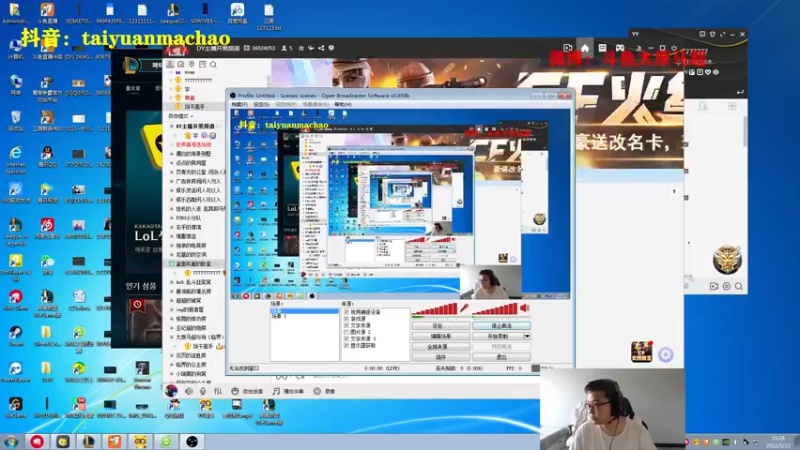Screen dimensions: 800x450
Task: Toggle 文字来源 3 source checkbox
Action: (346, 338)
